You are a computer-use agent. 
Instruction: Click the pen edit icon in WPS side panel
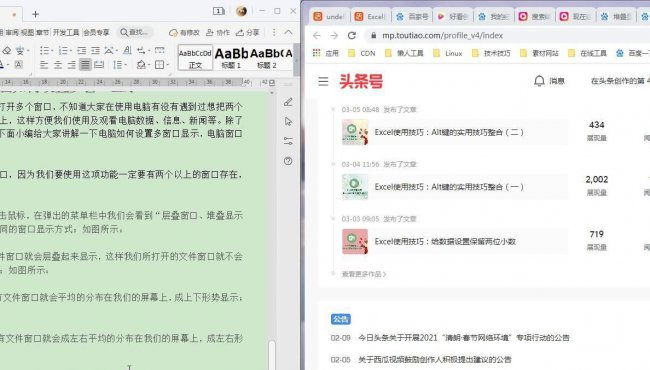288,102
